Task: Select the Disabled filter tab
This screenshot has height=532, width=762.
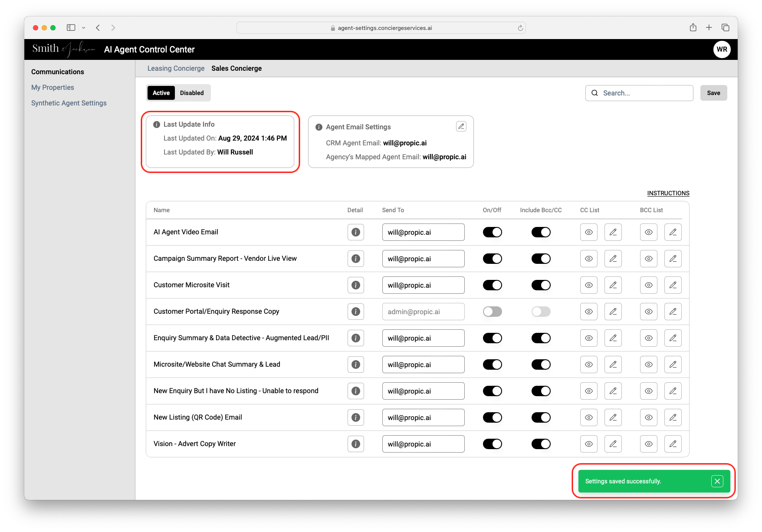Action: [x=192, y=93]
